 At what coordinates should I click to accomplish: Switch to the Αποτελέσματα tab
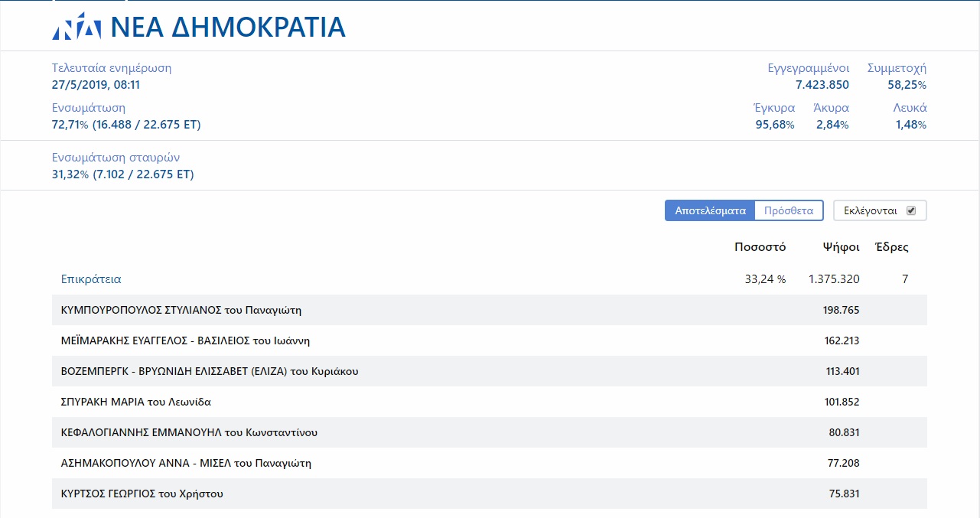710,210
